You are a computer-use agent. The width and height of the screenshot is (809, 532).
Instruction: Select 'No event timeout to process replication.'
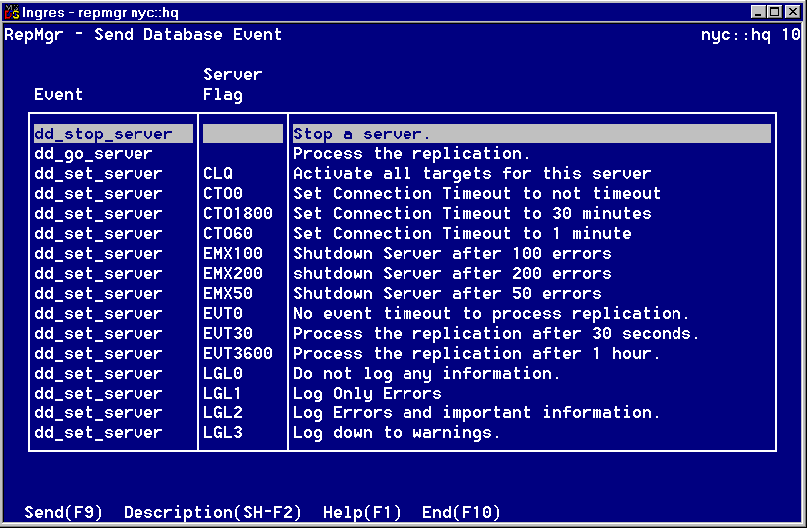491,314
